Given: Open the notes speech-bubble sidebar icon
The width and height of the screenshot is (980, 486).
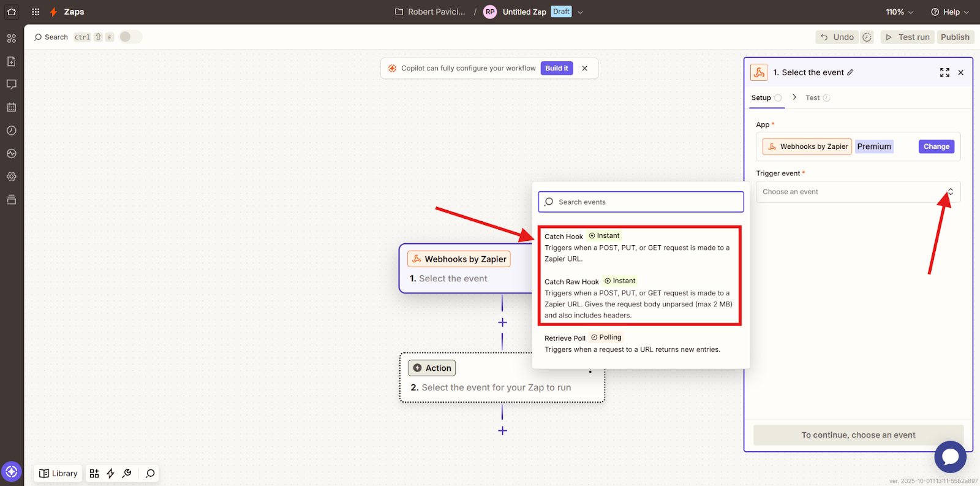Looking at the screenshot, I should [12, 85].
